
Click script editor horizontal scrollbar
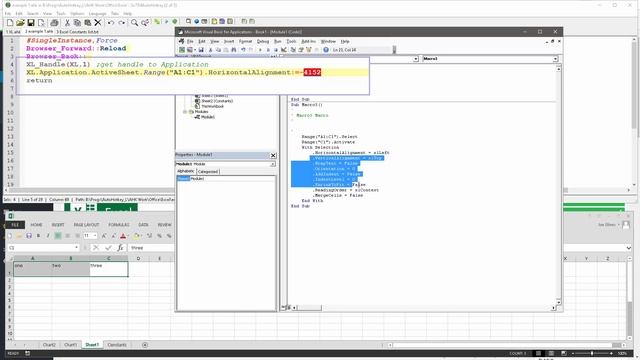[x=318, y=190]
